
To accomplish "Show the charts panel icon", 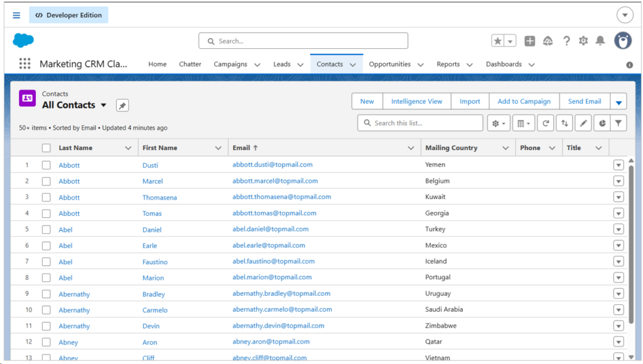I will point(602,123).
